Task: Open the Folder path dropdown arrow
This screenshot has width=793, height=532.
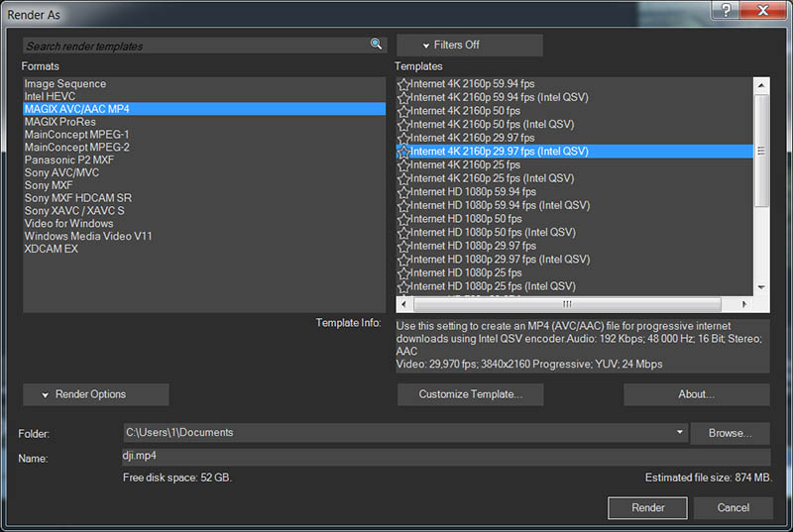Action: coord(679,433)
